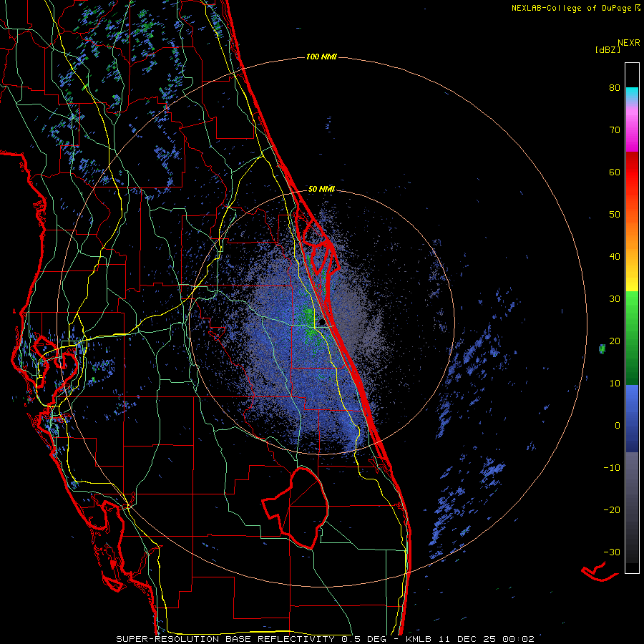Image resolution: width=644 pixels, height=644 pixels.
Task: Click the NEXR label above color bar
Action: (x=629, y=43)
